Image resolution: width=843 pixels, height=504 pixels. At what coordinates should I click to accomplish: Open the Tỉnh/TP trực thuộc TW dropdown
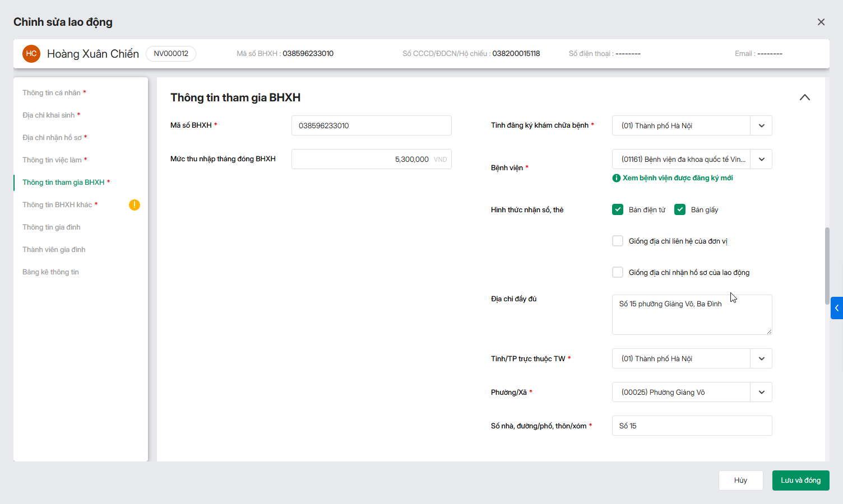[761, 358]
